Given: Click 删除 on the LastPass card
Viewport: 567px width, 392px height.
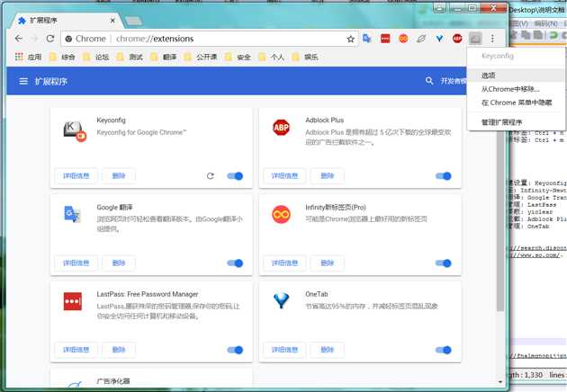Looking at the screenshot, I should tap(119, 350).
